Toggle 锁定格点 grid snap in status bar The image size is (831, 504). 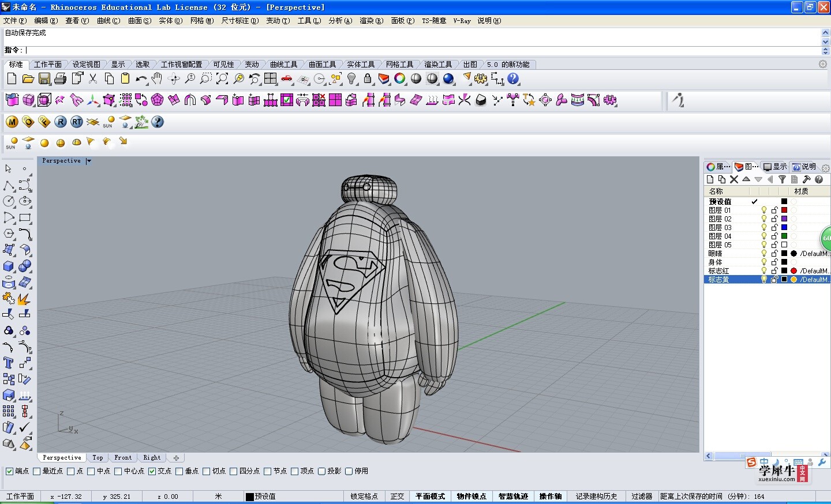[x=364, y=497]
